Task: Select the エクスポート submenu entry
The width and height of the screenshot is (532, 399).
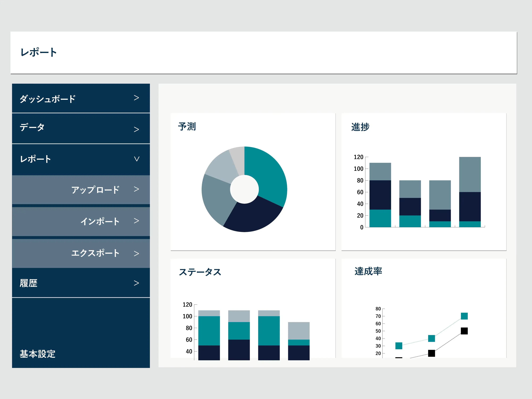Action: coord(95,253)
